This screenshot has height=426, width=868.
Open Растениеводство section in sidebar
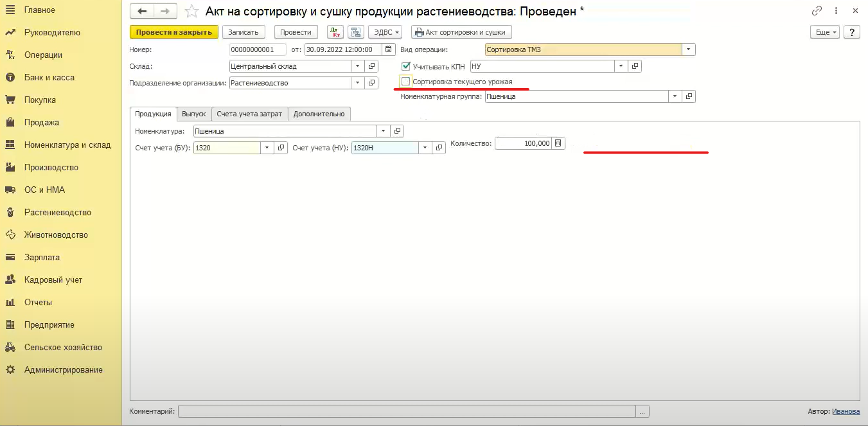click(x=58, y=212)
